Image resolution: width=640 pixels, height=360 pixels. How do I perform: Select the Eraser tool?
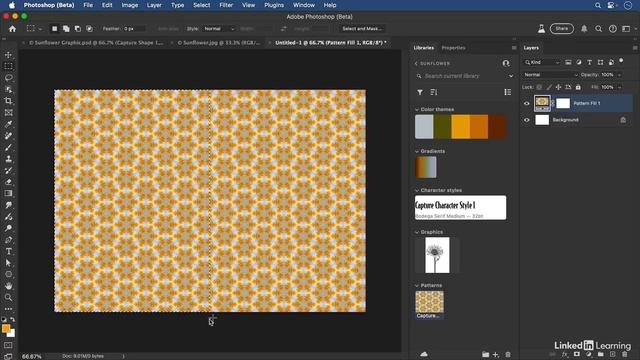click(x=8, y=182)
